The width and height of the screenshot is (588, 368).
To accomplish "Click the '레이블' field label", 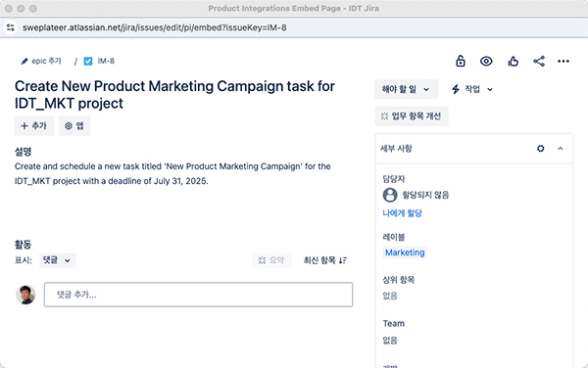I will [x=394, y=237].
